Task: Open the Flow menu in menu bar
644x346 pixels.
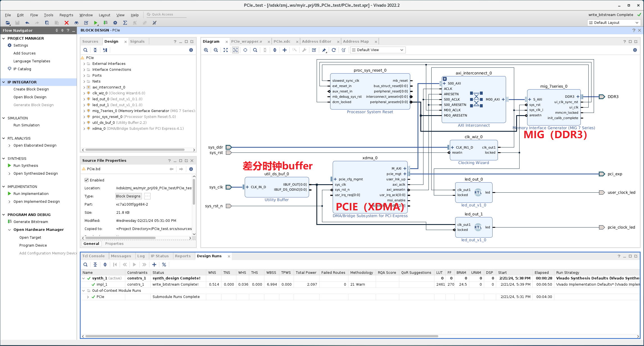Action: (x=34, y=15)
